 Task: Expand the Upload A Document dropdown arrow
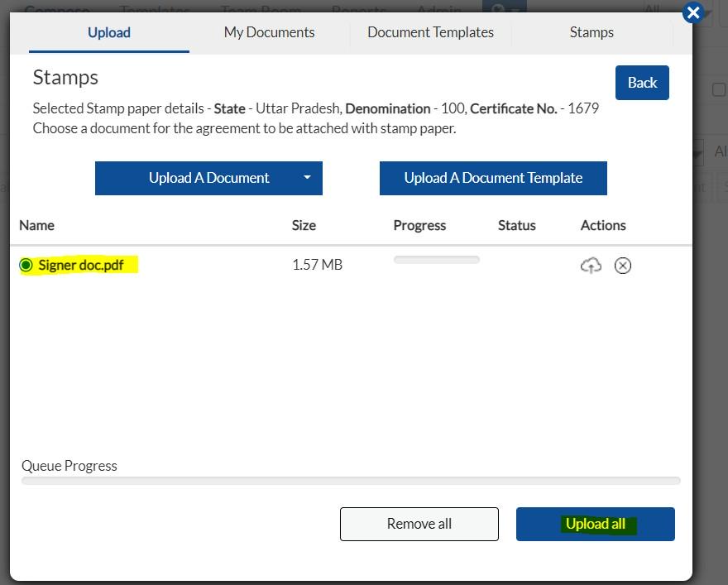coord(307,177)
